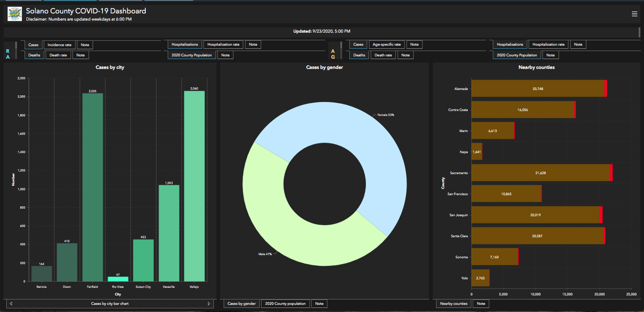Select the Alameda county bar
This screenshot has width=644, height=312.
coord(537,89)
